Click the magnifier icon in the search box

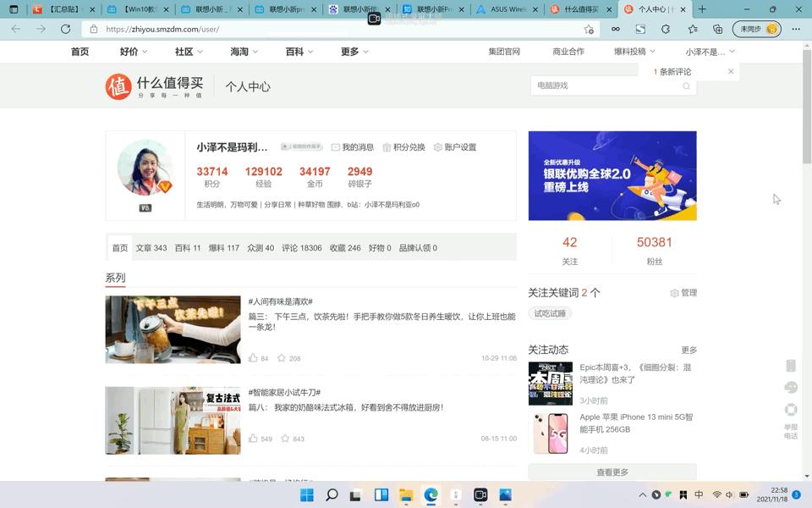coord(686,86)
